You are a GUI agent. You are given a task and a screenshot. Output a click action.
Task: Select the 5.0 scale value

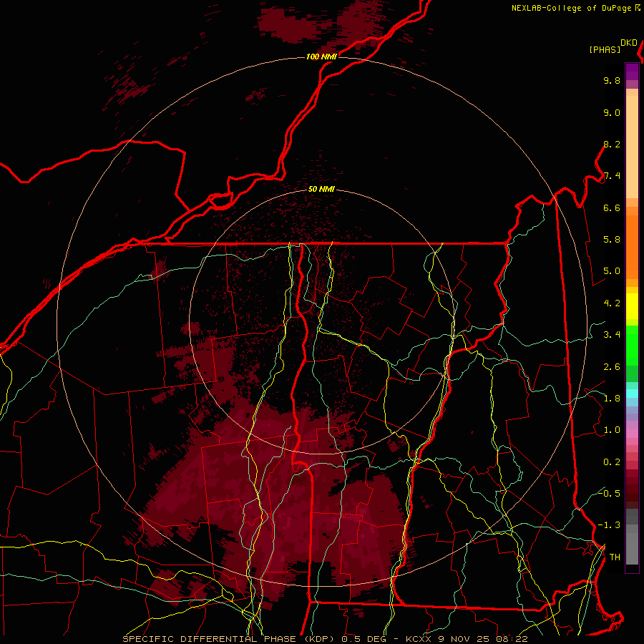click(612, 271)
